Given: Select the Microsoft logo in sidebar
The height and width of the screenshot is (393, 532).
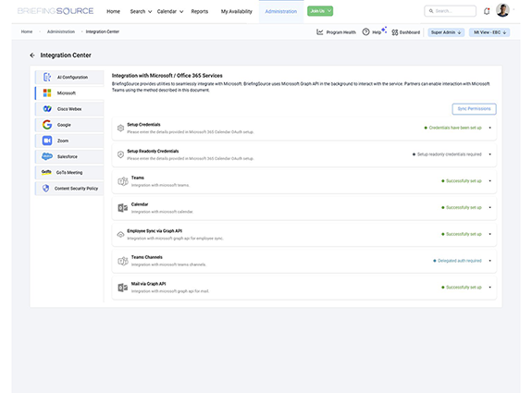Looking at the screenshot, I should [x=47, y=92].
